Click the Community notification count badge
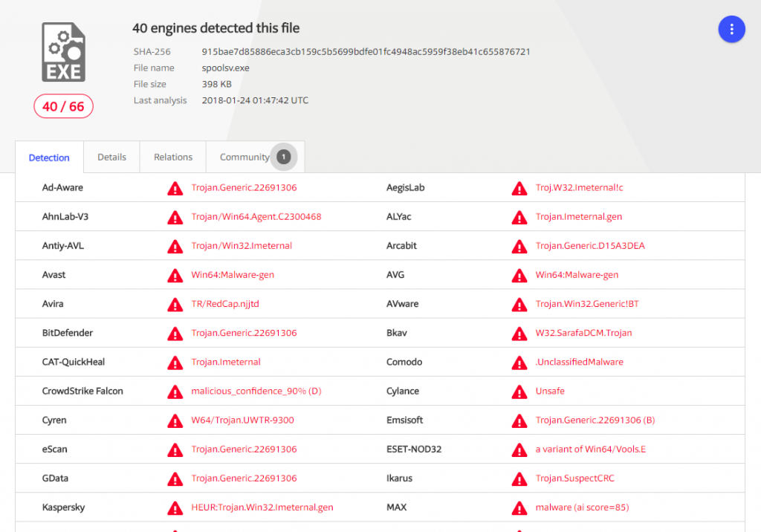The height and width of the screenshot is (532, 761). click(x=283, y=157)
